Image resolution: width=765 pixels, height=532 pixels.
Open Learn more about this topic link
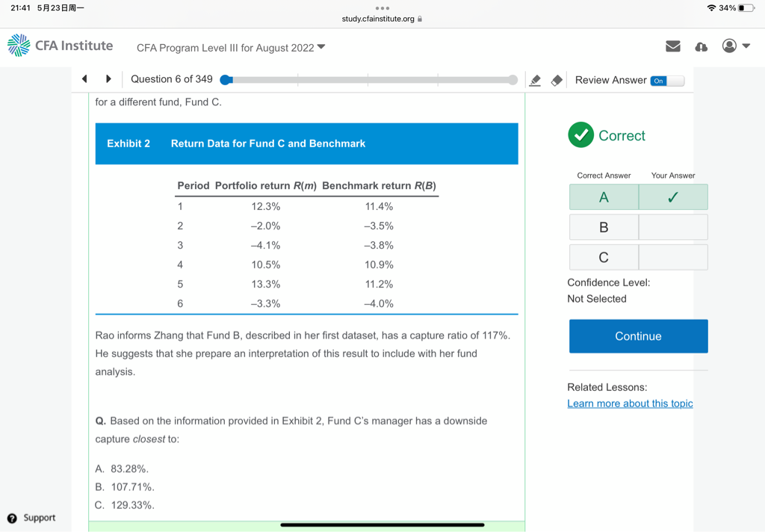pyautogui.click(x=630, y=403)
